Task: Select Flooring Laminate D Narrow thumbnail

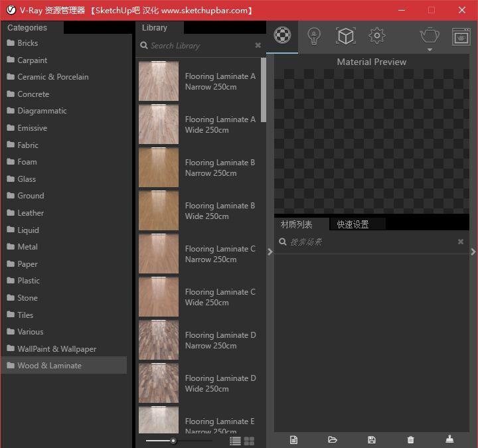Action: pos(159,340)
